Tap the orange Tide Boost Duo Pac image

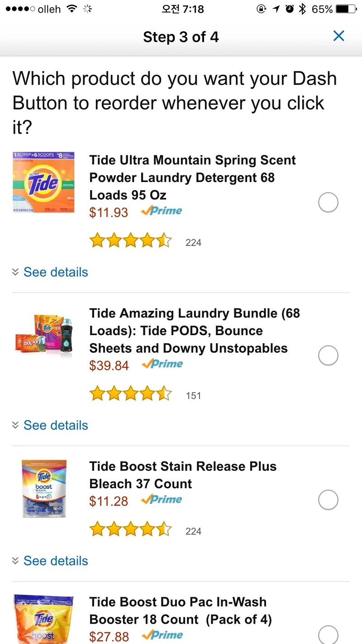tap(44, 620)
